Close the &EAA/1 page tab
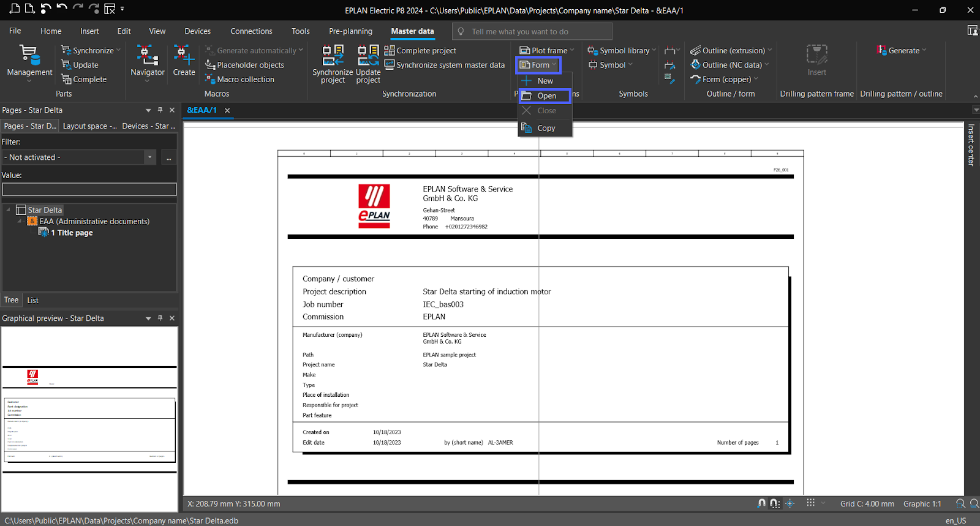The height and width of the screenshot is (526, 980). pyautogui.click(x=227, y=110)
